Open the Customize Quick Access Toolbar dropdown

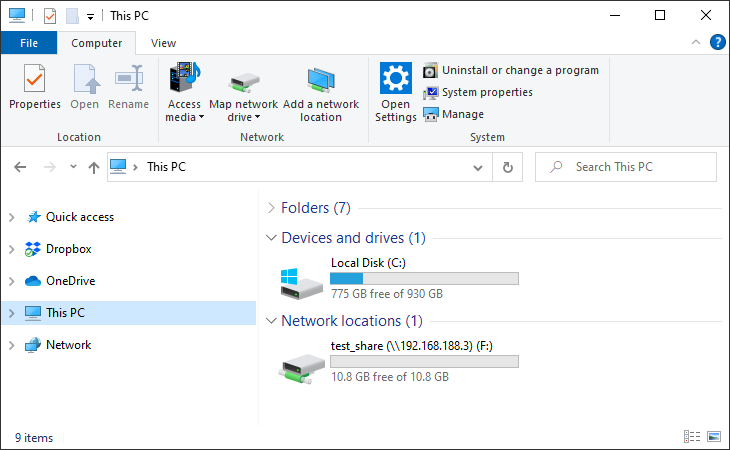90,17
